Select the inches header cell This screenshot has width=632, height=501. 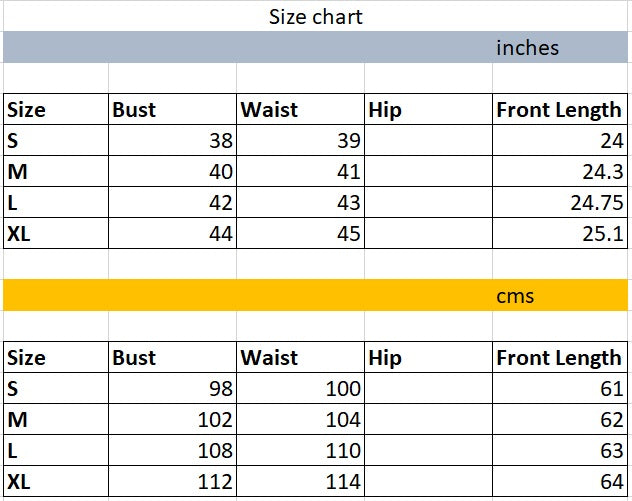pos(527,47)
